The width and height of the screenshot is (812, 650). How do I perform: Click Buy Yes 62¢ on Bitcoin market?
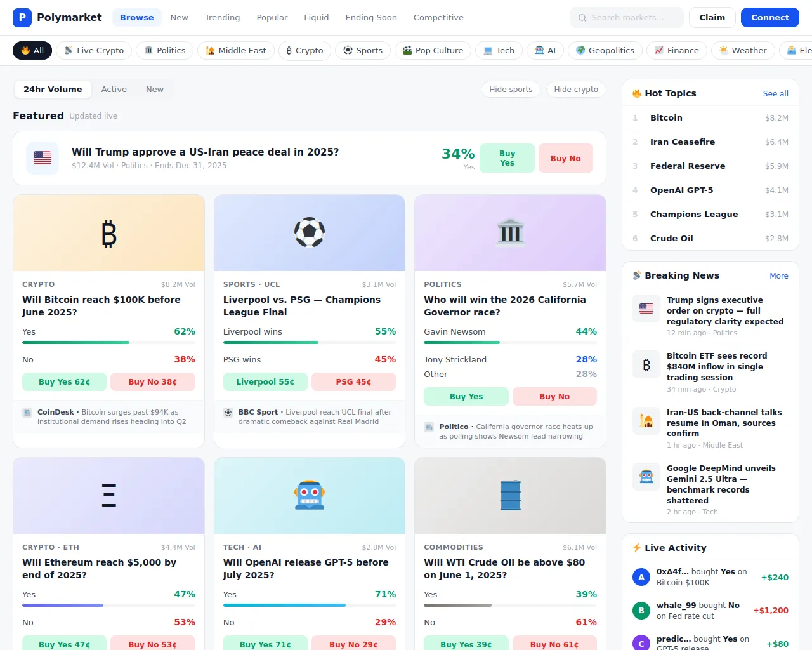64,382
